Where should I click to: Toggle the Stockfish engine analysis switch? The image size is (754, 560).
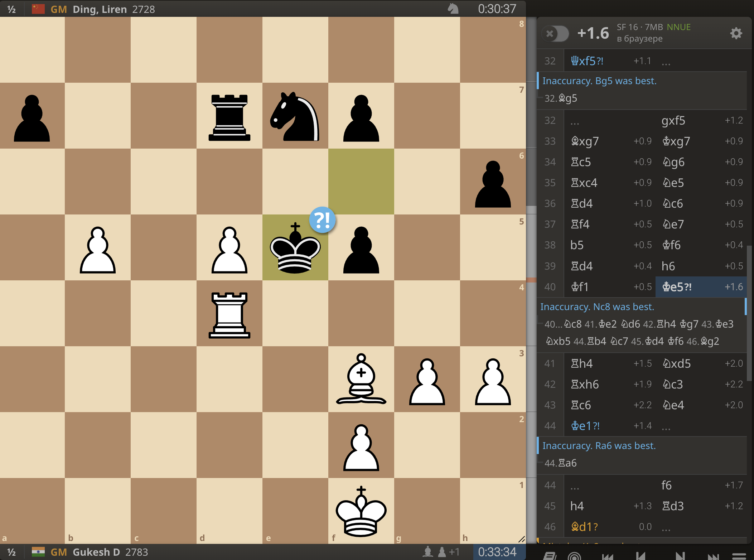pyautogui.click(x=555, y=34)
